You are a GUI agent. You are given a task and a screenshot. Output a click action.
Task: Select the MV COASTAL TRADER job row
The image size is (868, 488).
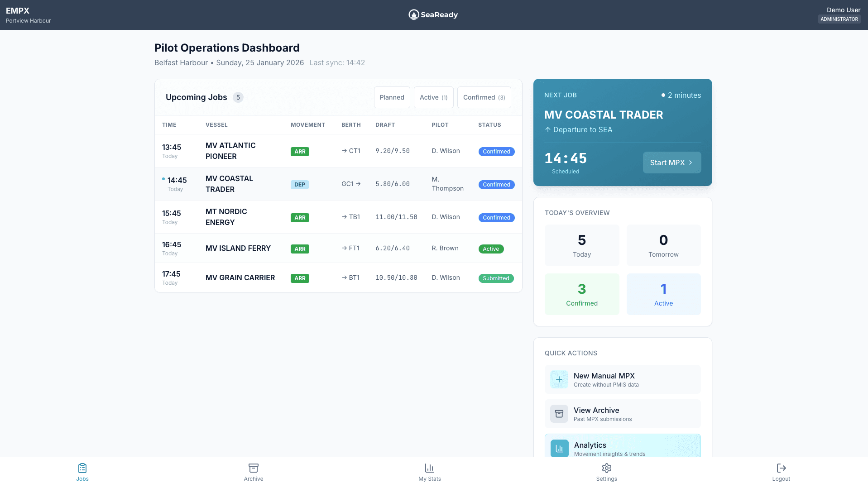pos(338,184)
